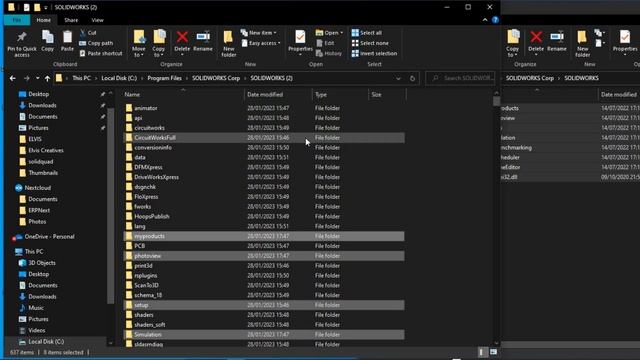Click Edit in Open group
The image size is (640, 360).
pos(325,43)
